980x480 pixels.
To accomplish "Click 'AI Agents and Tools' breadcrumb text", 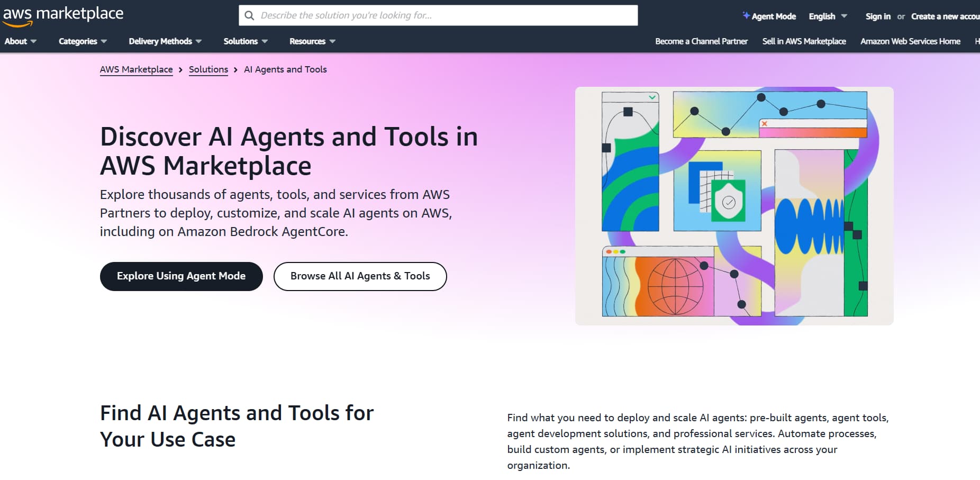I will click(285, 69).
